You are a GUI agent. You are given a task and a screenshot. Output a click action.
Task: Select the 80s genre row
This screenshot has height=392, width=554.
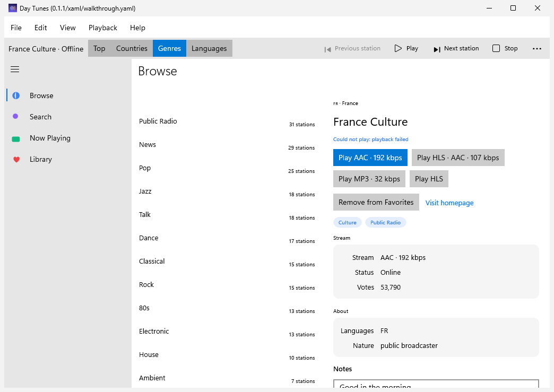tap(227, 308)
